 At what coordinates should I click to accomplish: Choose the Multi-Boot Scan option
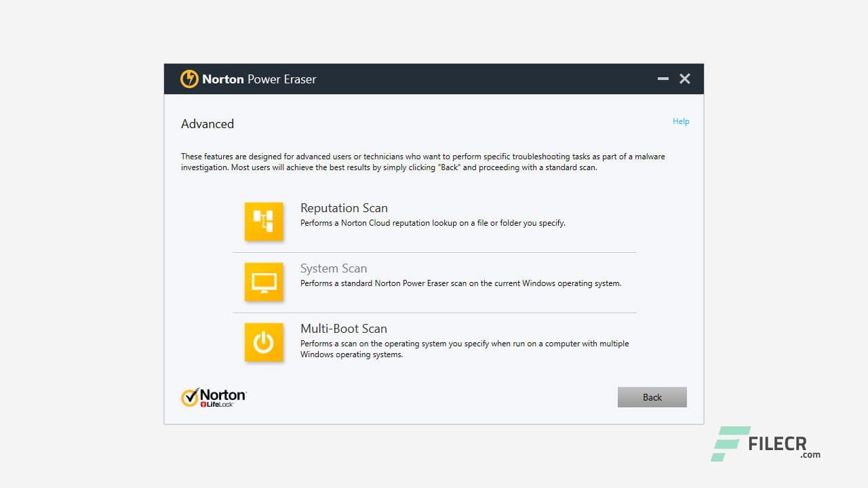344,329
